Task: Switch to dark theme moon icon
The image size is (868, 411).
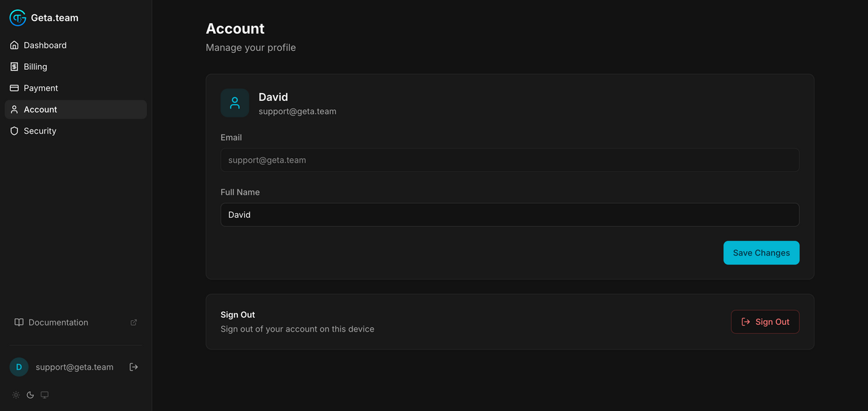Action: pos(31,395)
